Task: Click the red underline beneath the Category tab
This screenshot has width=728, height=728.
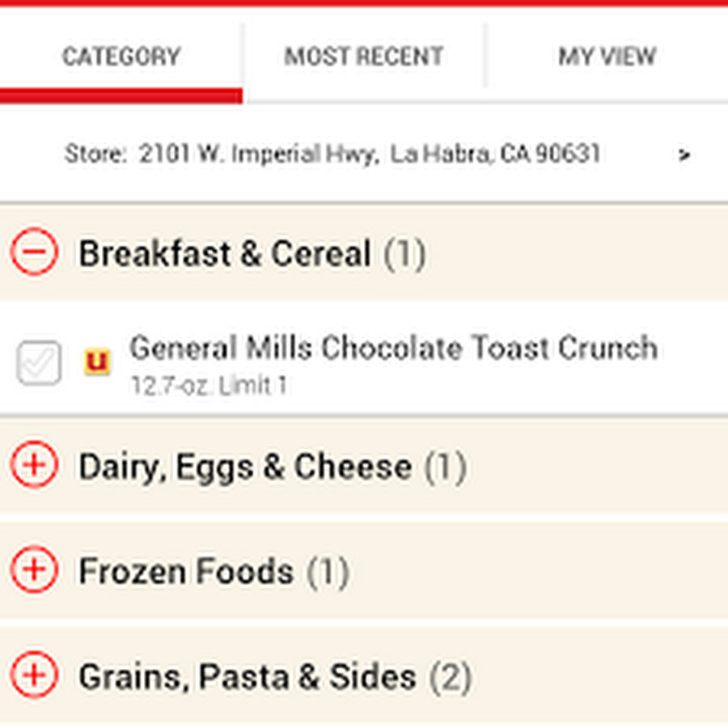Action: [x=121, y=95]
